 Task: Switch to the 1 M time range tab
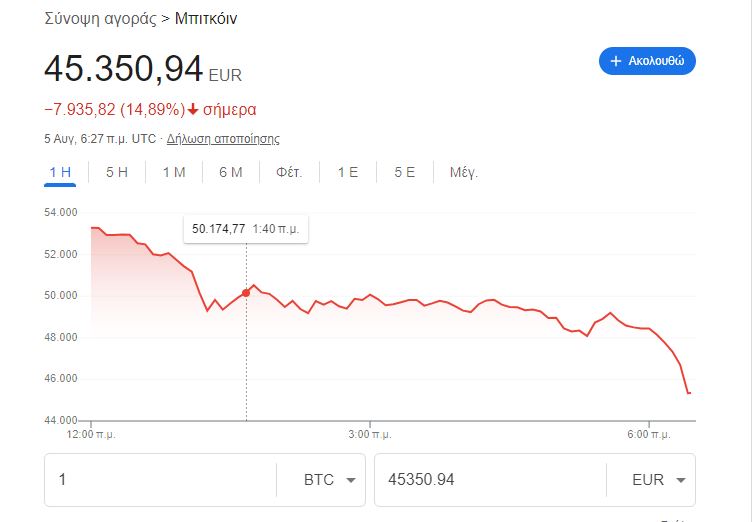tap(174, 172)
